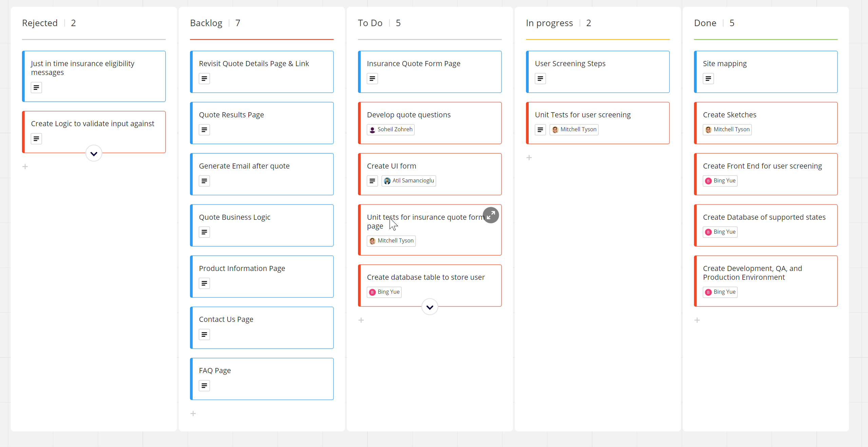Add card with plus under Rejected column
This screenshot has height=447, width=868.
point(25,167)
